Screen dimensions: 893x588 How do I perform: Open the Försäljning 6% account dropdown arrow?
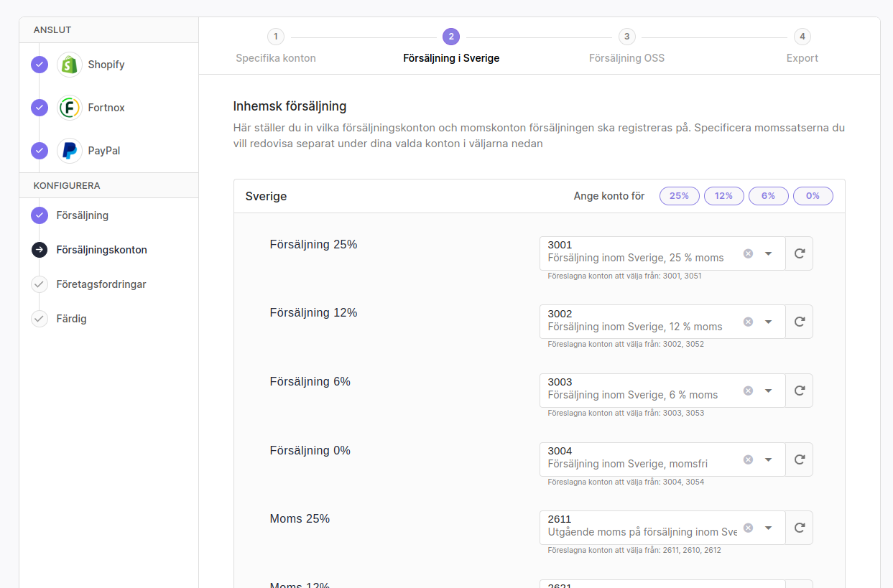click(768, 391)
